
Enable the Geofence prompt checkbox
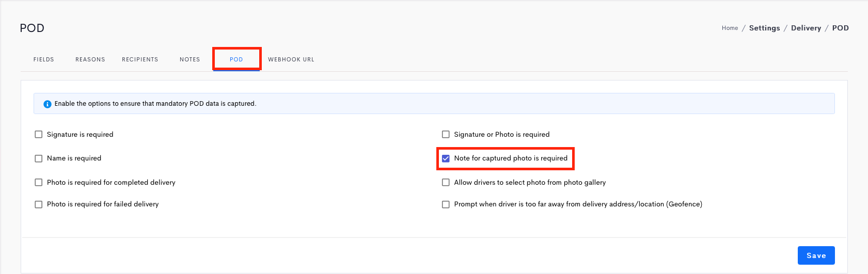(x=446, y=204)
